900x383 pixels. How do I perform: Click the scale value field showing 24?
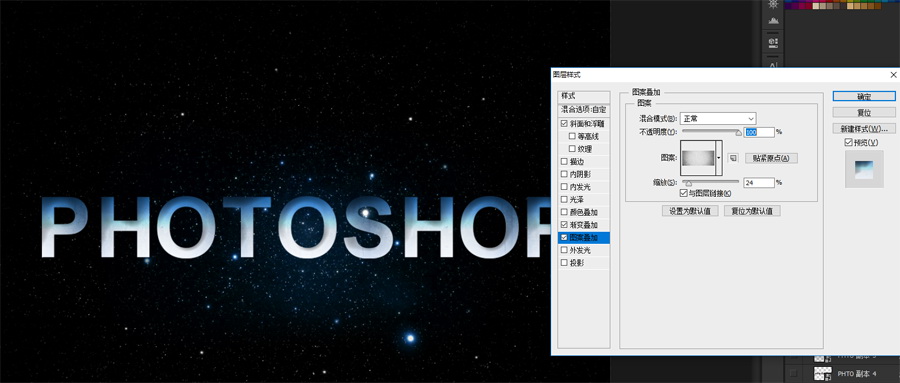pyautogui.click(x=759, y=183)
